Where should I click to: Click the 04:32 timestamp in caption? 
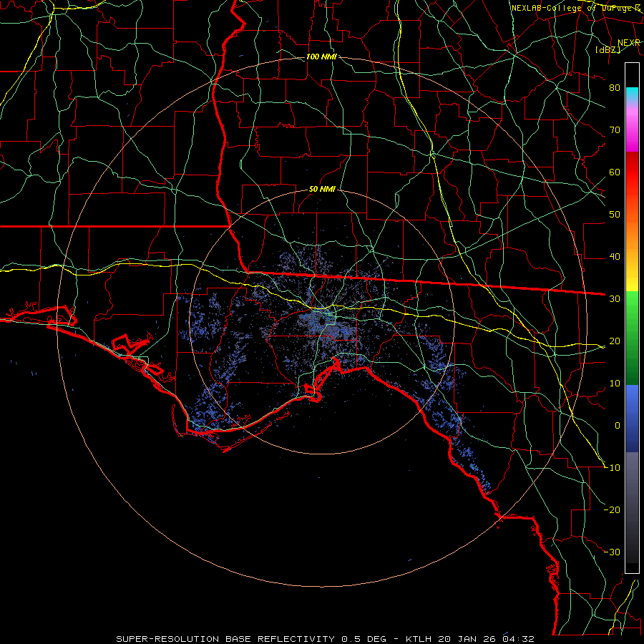pyautogui.click(x=519, y=639)
